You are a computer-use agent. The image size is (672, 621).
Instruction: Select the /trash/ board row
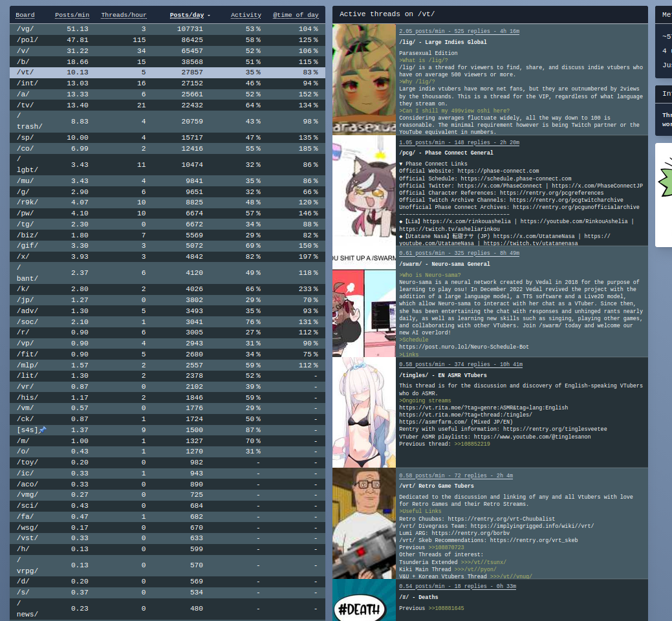(167, 121)
